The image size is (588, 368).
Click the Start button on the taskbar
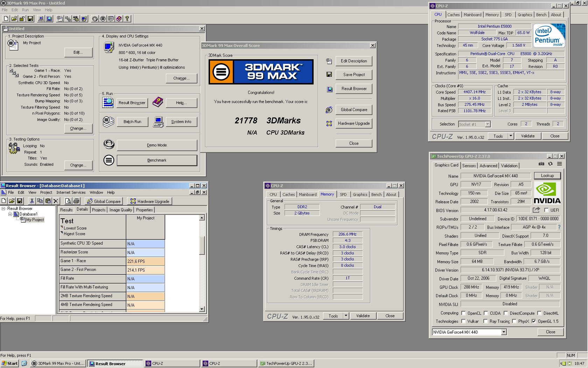[x=10, y=363]
